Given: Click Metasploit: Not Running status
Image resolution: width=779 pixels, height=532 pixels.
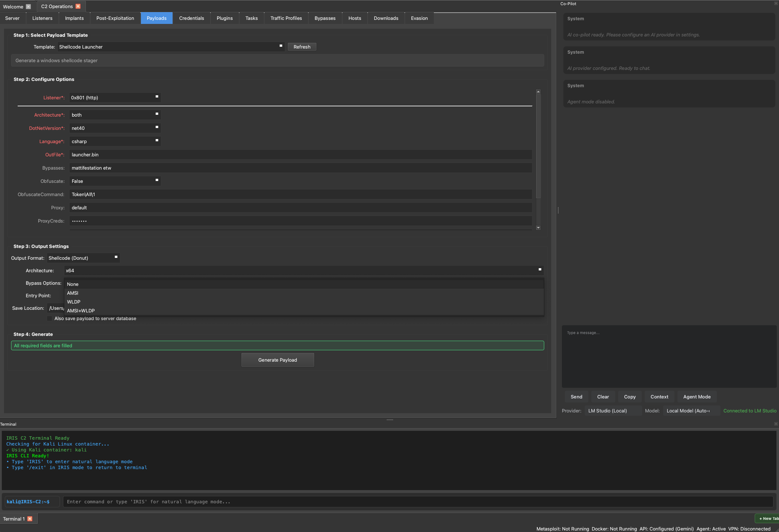Looking at the screenshot, I should (x=563, y=529).
